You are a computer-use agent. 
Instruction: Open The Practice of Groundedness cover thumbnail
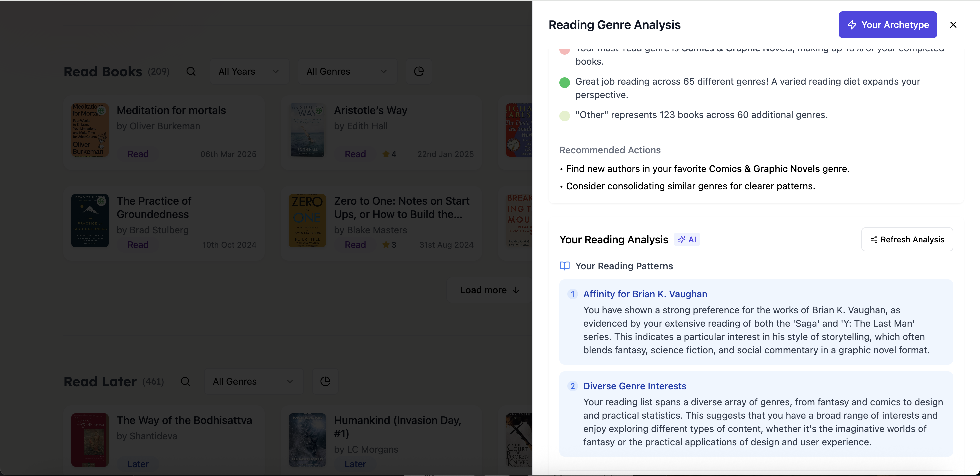coord(90,221)
